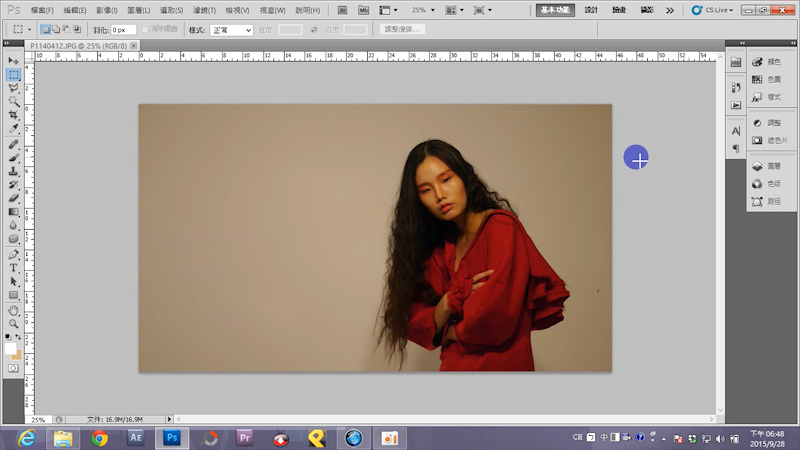This screenshot has height=450, width=800.
Task: Reset default foreground and background colors
Action: point(8,337)
